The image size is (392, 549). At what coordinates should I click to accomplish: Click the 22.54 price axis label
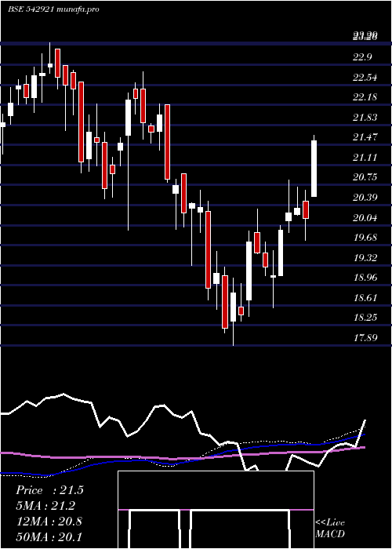tap(365, 78)
